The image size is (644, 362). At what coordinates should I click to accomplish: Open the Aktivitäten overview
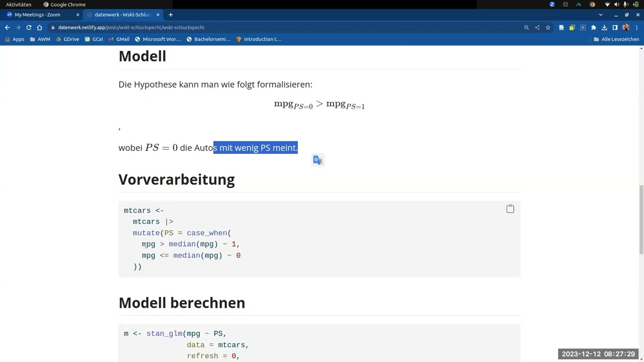coord(19,5)
